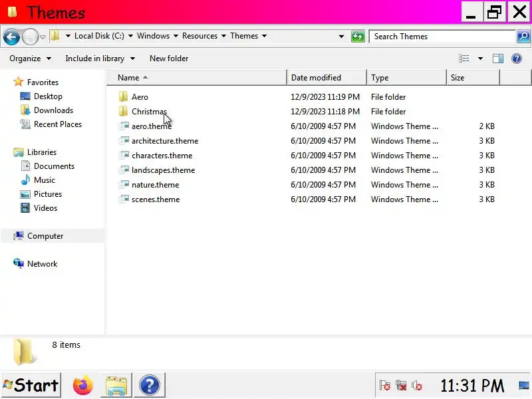Viewport: 532px width, 399px height.
Task: Navigate to Resources in the breadcrumb
Action: click(x=200, y=36)
